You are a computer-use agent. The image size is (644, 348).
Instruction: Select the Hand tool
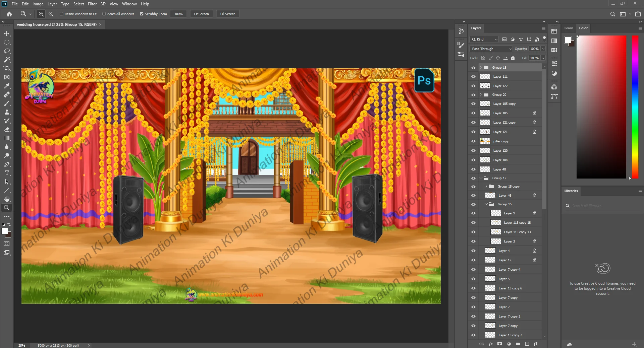pos(7,199)
